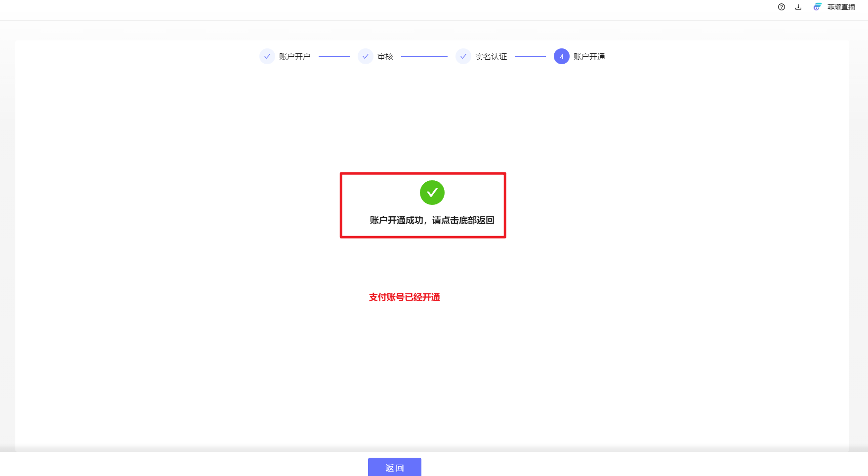Click the red 支付账号已经开通 text

point(404,297)
